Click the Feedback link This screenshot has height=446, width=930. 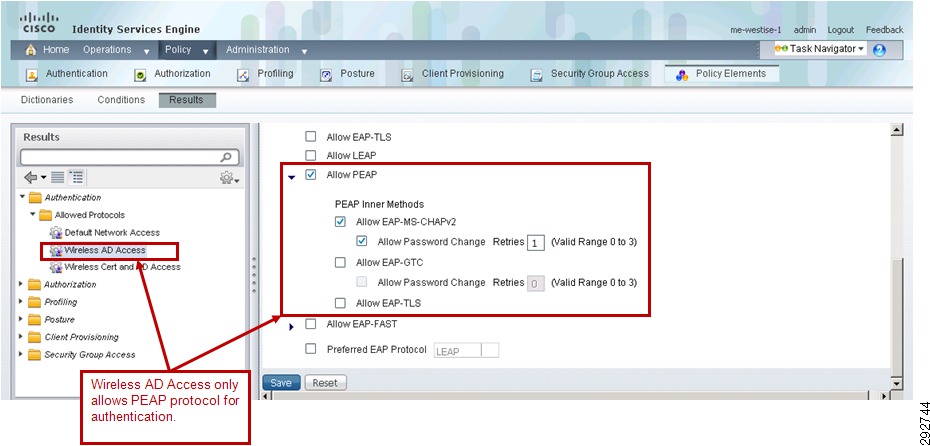point(884,30)
